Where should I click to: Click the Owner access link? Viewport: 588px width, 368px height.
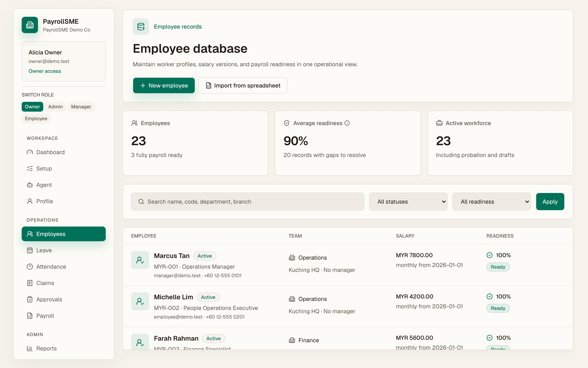45,71
